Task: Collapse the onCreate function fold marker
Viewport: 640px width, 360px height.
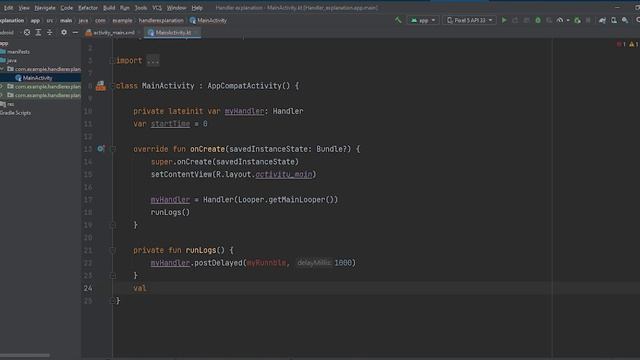Action: (113, 149)
